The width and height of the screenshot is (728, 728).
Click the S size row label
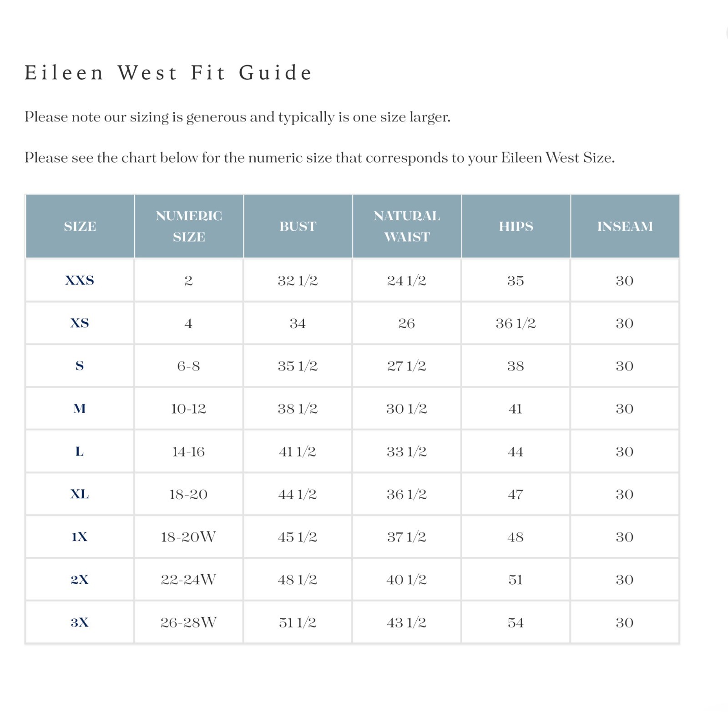(x=80, y=366)
